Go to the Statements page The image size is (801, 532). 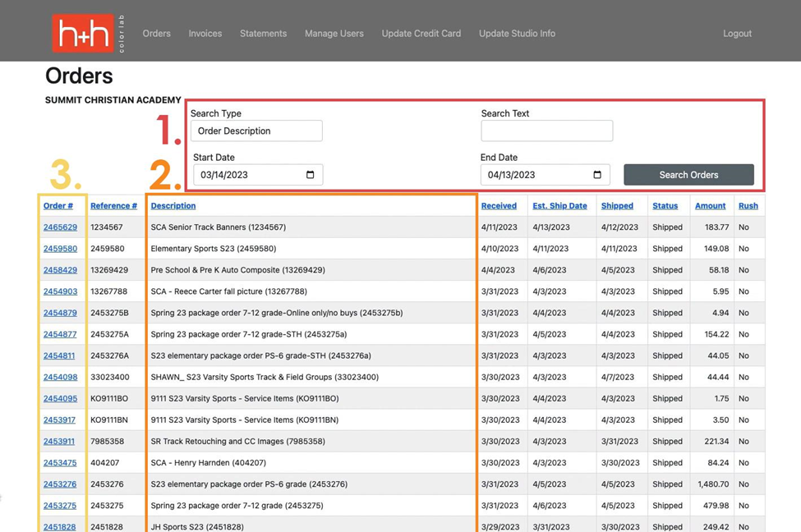point(263,34)
